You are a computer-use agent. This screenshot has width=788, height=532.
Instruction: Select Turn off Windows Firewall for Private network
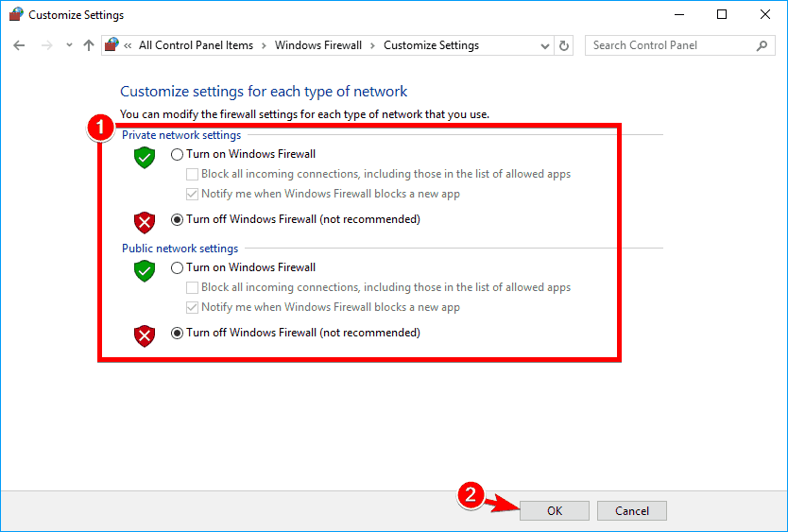pos(177,220)
